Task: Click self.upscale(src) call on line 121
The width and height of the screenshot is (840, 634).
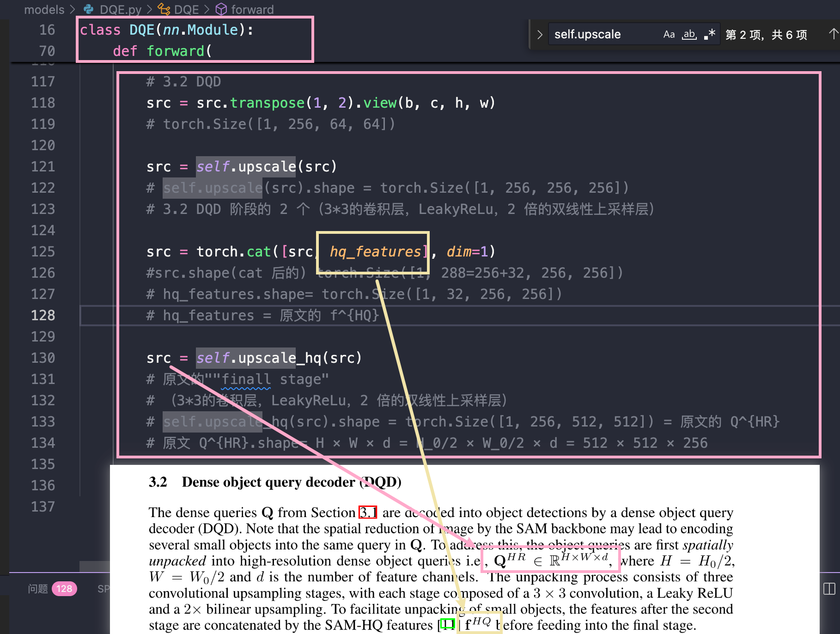Action: 267,166
